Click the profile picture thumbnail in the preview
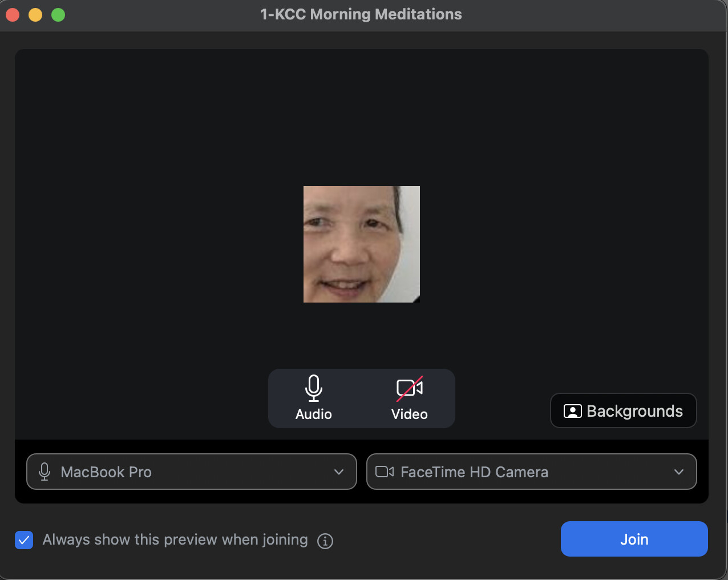The height and width of the screenshot is (580, 728). click(x=361, y=244)
